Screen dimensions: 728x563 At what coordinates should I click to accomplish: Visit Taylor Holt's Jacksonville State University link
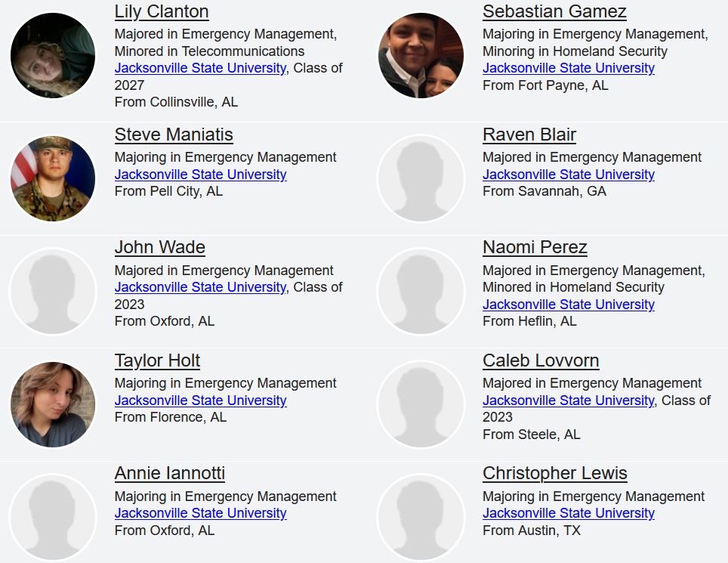200,401
